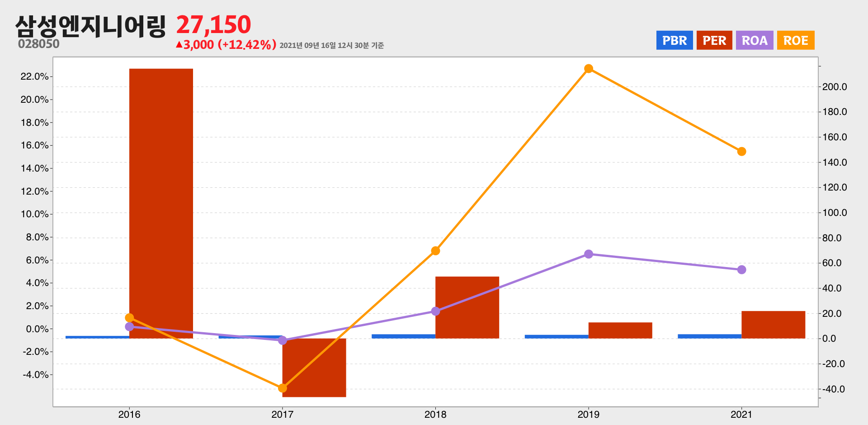Click the 삼성엔지니어링 stock title
The image size is (868, 425).
click(x=90, y=26)
